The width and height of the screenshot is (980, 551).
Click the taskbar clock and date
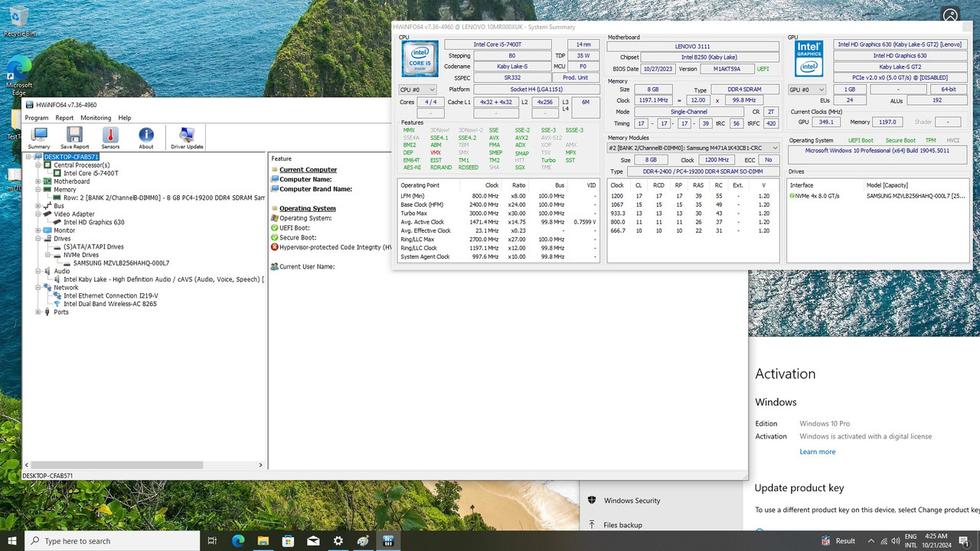pyautogui.click(x=936, y=540)
